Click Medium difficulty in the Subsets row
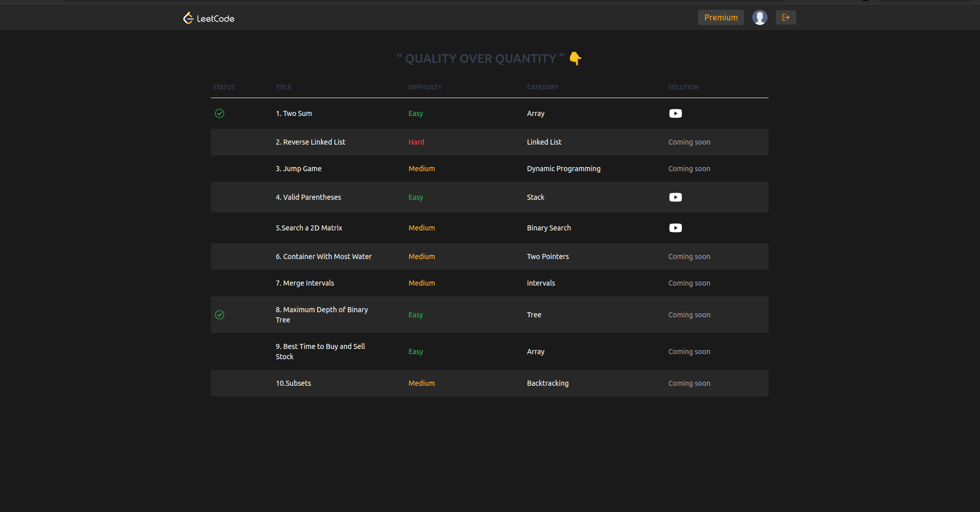Screen dimensions: 980x512 tap(422, 383)
